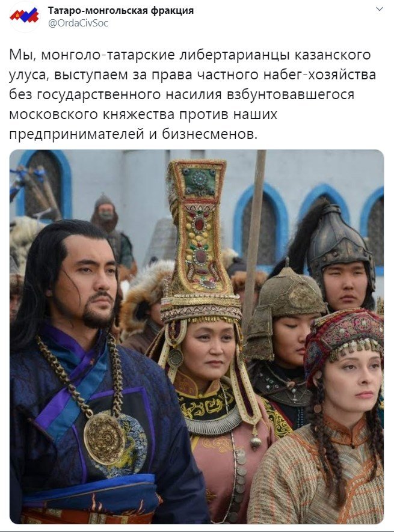394x532 pixels.
Task: Click the blue arched window top left
Action: tap(44, 183)
